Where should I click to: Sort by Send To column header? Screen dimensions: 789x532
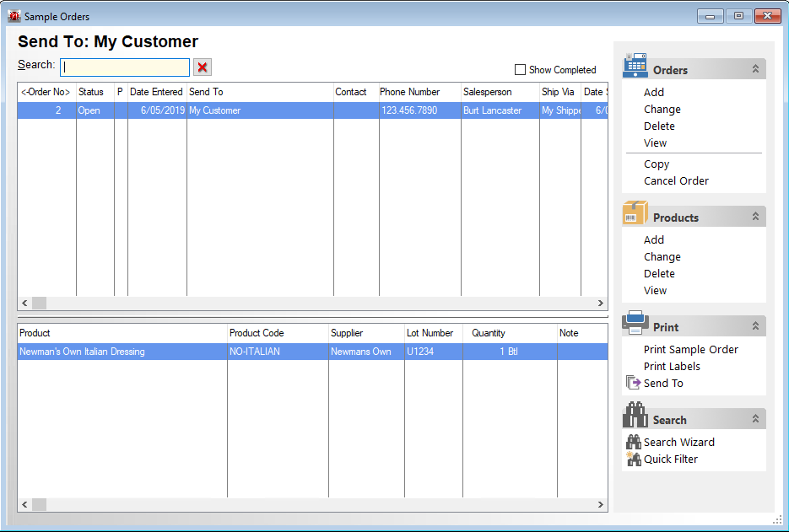click(260, 92)
